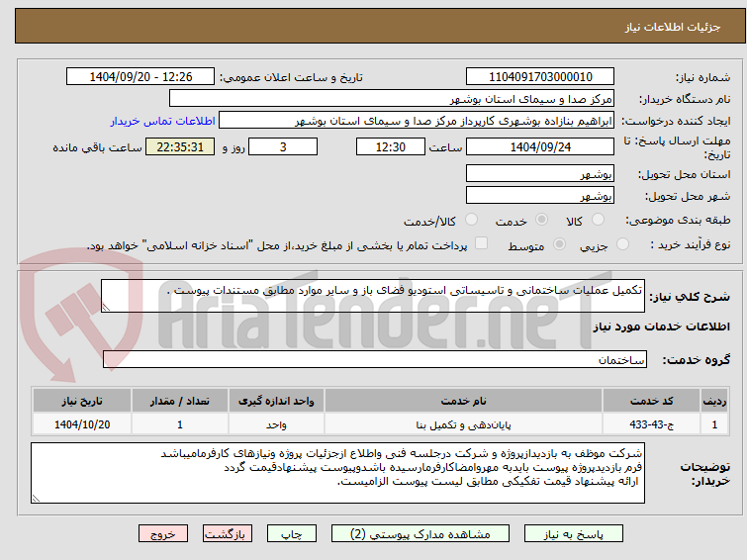Click the delivery province بوشهر field
Viewport: 747px width, 560px height.
pos(540,173)
